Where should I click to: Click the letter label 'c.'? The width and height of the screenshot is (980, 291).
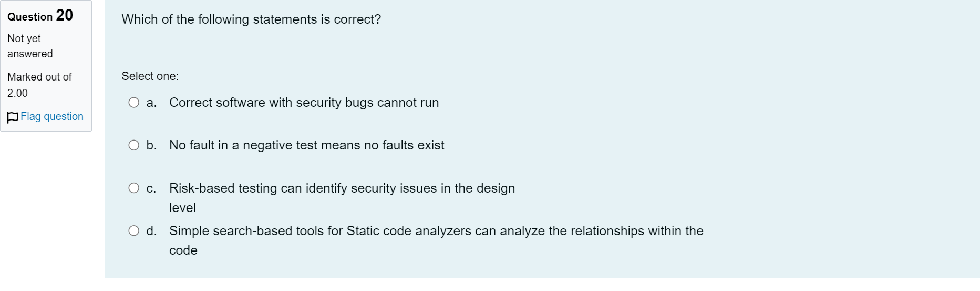coord(151,188)
